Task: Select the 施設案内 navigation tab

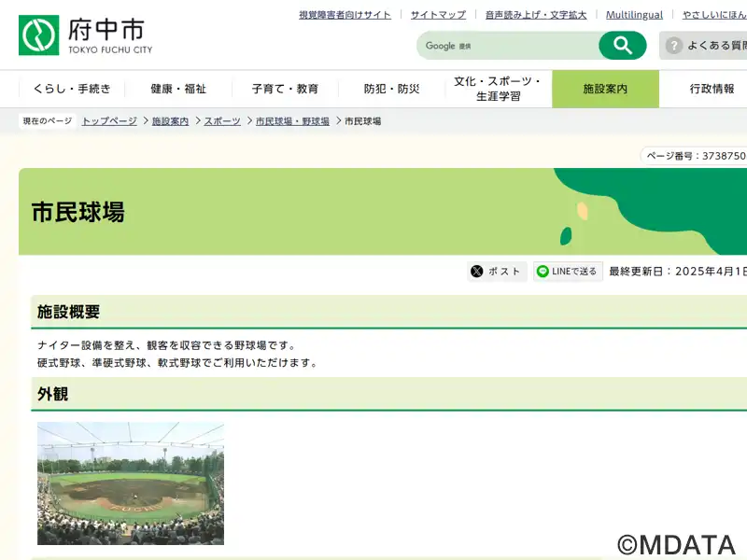Action: (x=605, y=89)
